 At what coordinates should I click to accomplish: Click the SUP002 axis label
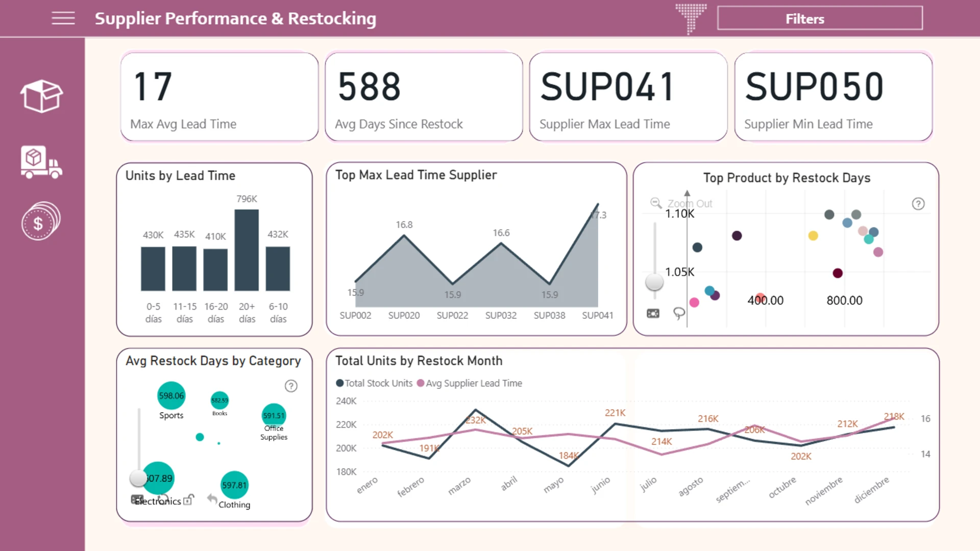pyautogui.click(x=355, y=315)
